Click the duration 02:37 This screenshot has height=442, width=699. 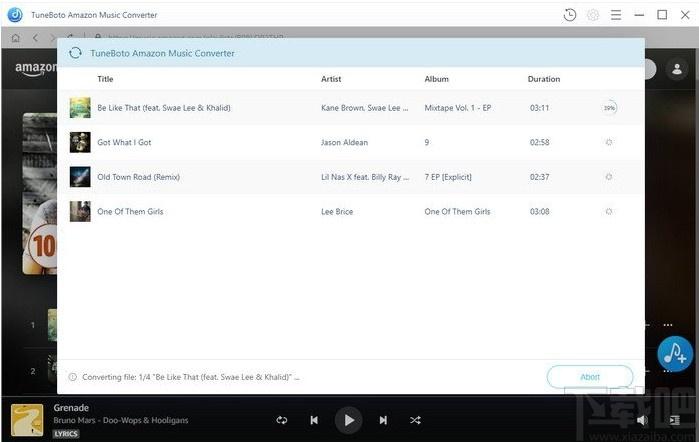point(539,177)
